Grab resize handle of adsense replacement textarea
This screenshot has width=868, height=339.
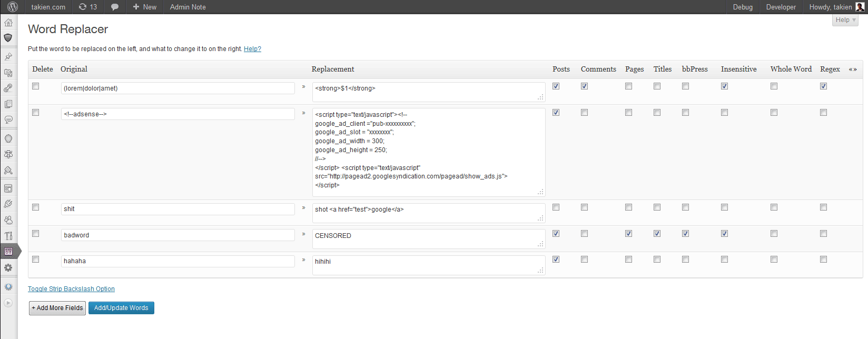pyautogui.click(x=540, y=192)
